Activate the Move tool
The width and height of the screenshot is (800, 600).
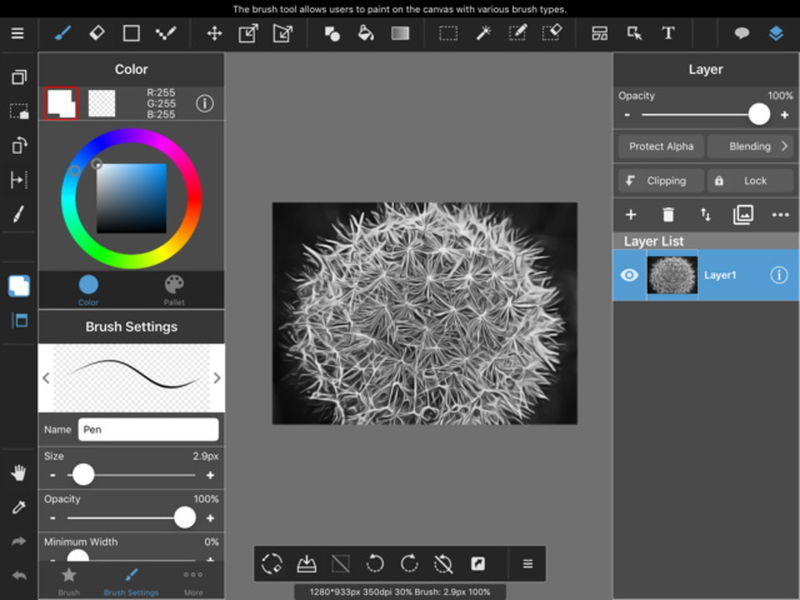pos(213,32)
